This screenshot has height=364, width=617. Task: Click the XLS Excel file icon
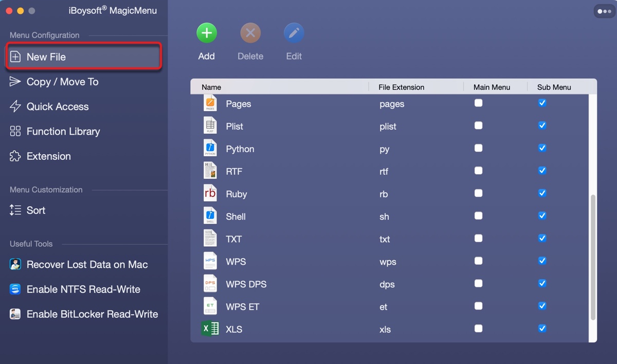[210, 329]
